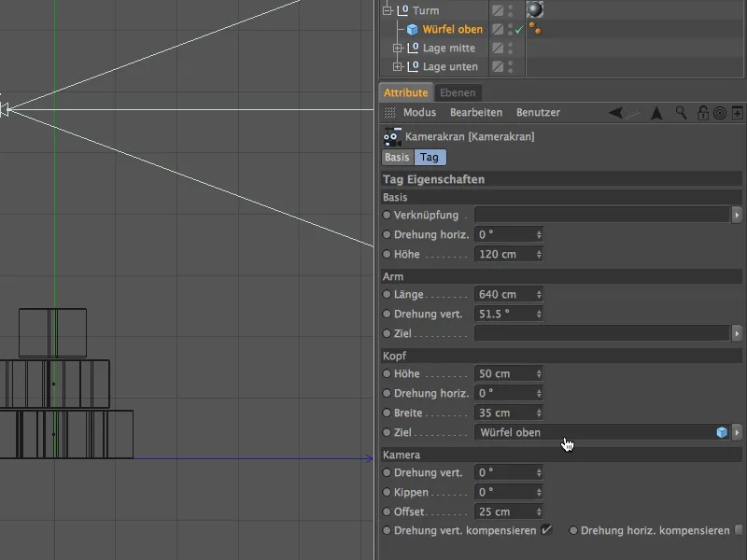The image size is (747, 560).
Task: Click the material sphere tag on Turm
Action: pos(534,9)
